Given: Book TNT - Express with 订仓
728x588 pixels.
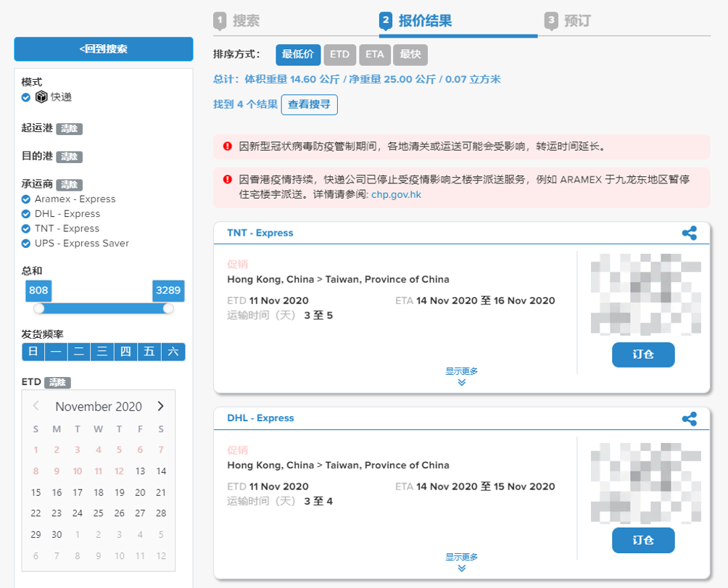Looking at the screenshot, I should tap(643, 355).
